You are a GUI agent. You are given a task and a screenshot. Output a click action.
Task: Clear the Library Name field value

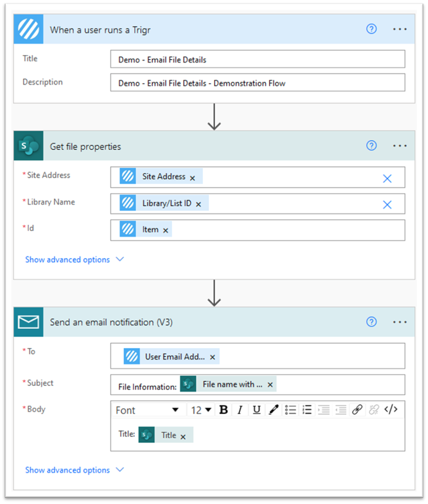tap(387, 204)
